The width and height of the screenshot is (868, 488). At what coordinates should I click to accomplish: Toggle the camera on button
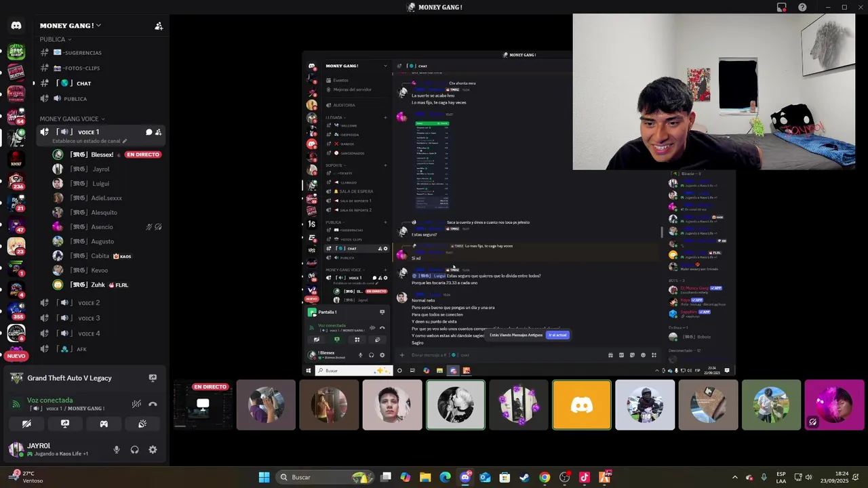click(26, 424)
